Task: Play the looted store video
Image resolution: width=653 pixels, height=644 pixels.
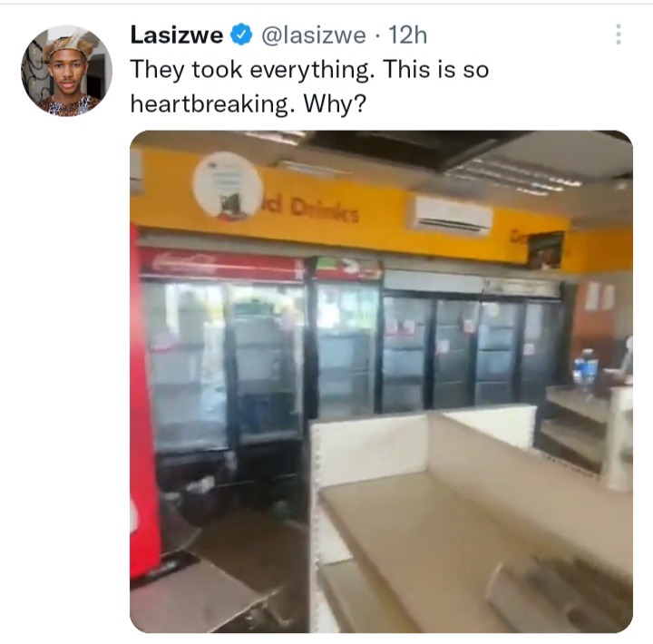Action: tap(381, 382)
